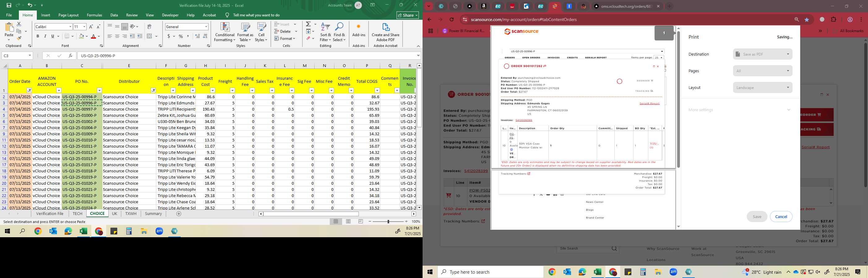Click invoice link 5412028399 on order page
Image resolution: width=868 pixels, height=278 pixels.
pos(476,171)
